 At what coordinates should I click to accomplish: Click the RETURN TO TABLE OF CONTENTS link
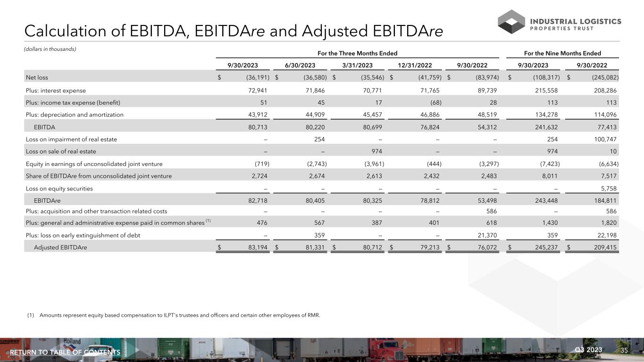pos(65,353)
